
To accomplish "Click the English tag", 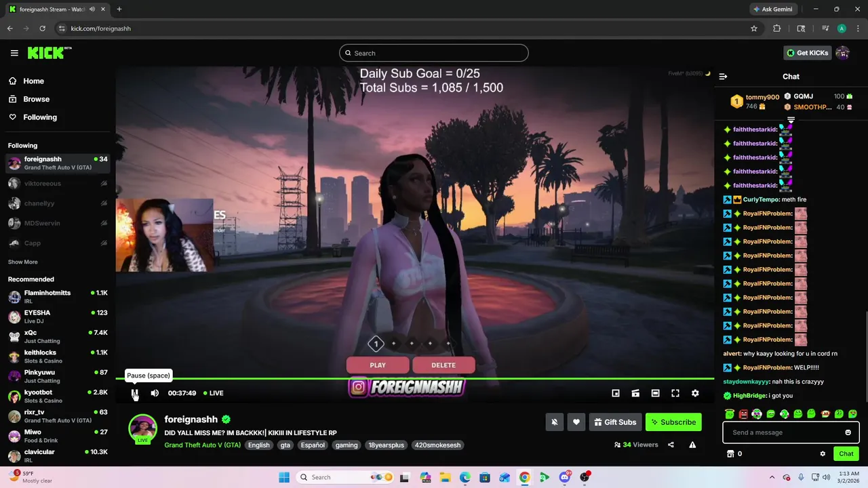I will click(258, 445).
